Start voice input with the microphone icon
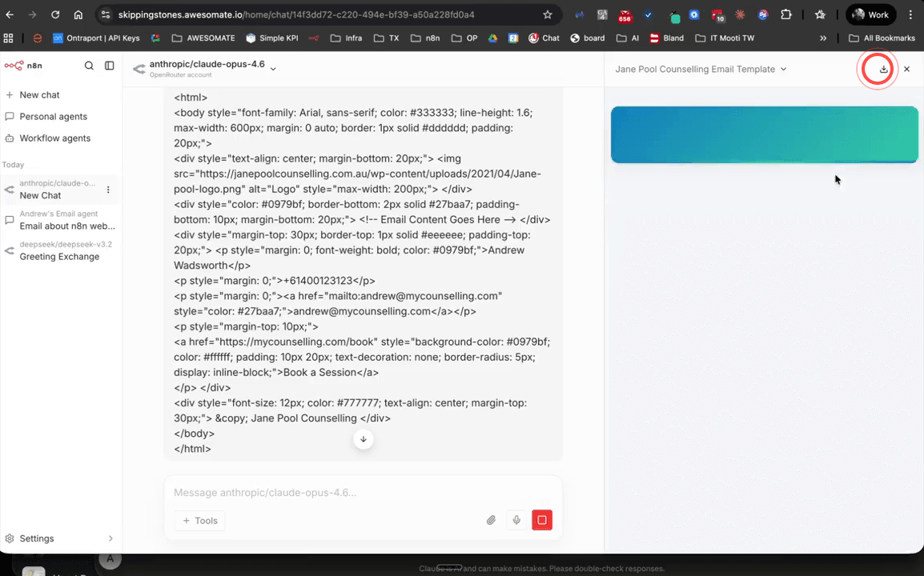This screenshot has height=576, width=924. 516,520
